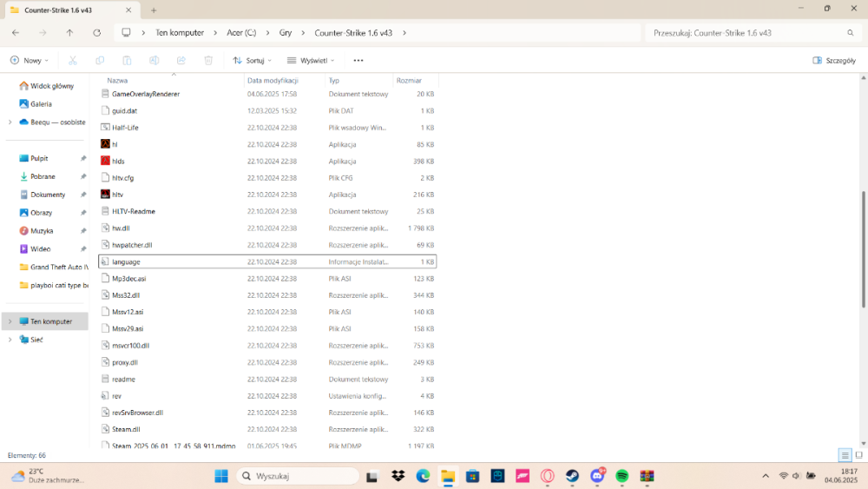Screen dimensions: 868x489
Task: Select the GameOverlayRenderer file
Action: 146,94
